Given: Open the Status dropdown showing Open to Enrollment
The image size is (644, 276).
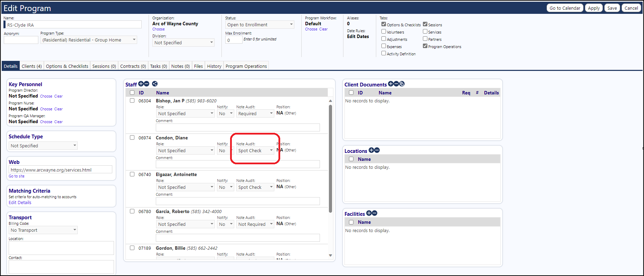Looking at the screenshot, I should (x=260, y=25).
